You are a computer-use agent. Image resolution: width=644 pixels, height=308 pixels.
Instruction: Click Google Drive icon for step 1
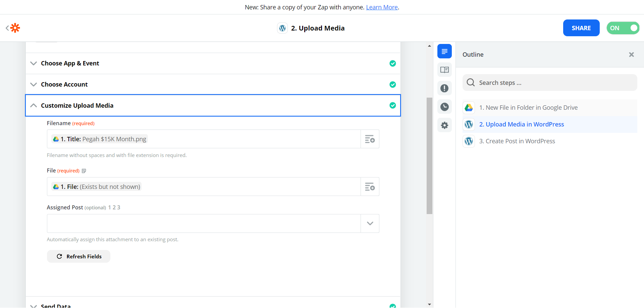click(469, 108)
